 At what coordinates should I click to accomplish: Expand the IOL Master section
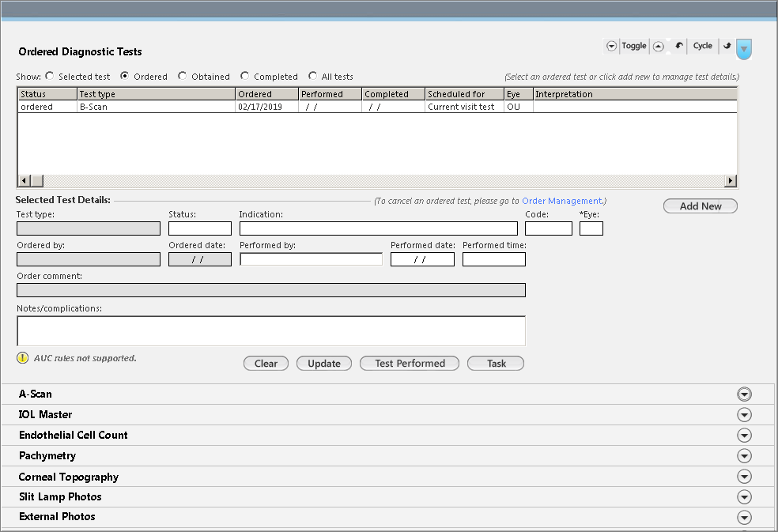tap(744, 414)
